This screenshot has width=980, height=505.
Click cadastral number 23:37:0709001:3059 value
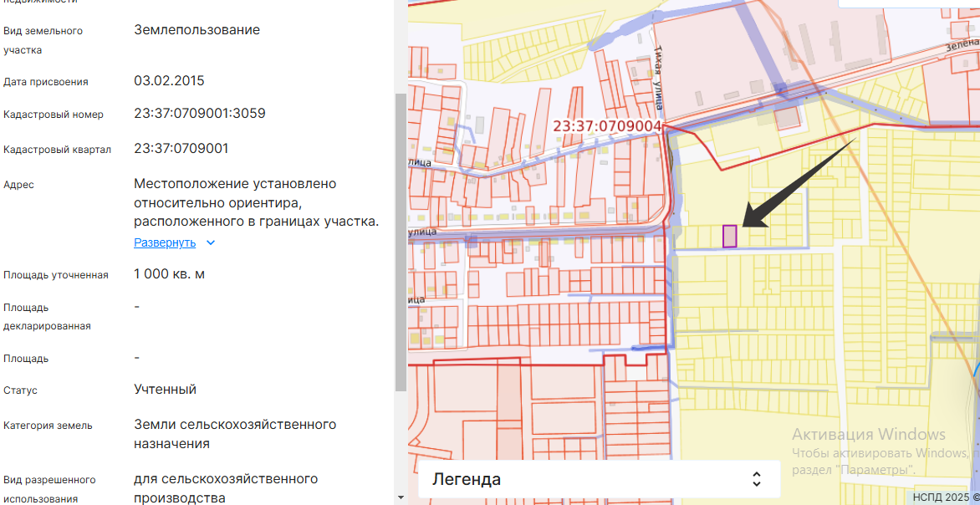(200, 114)
